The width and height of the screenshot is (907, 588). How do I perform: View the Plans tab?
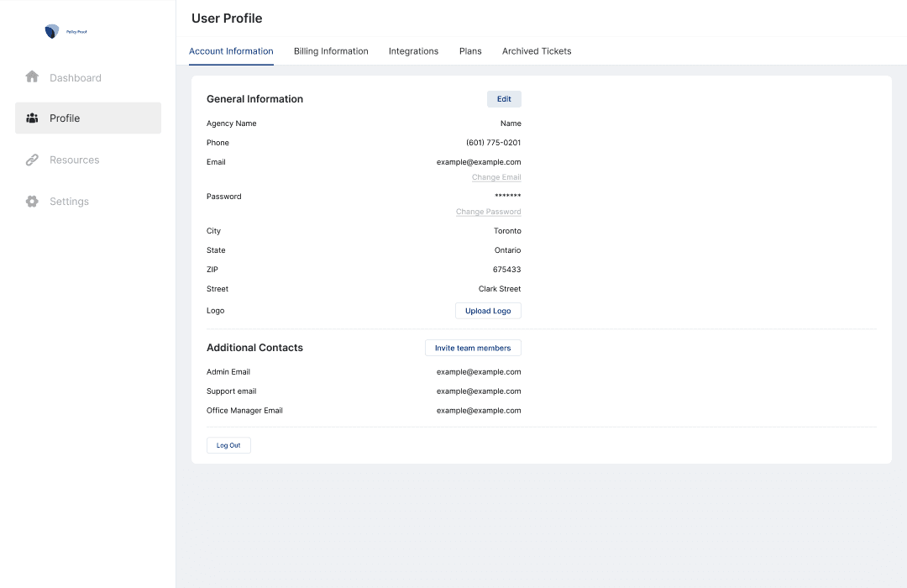coord(470,51)
